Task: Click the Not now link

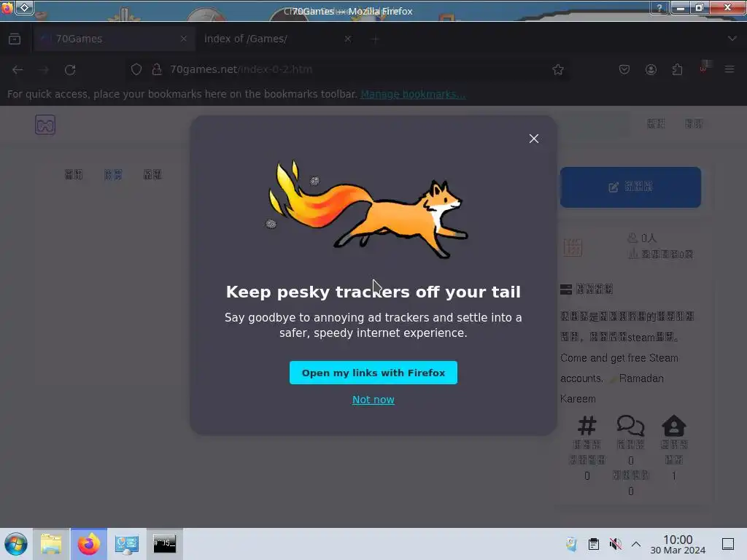Action: [373, 400]
